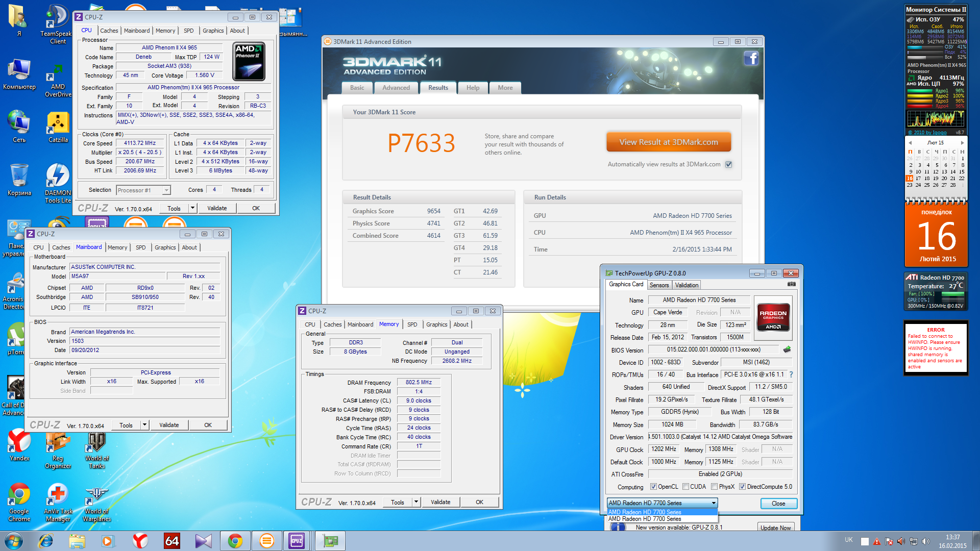
Task: Select the DAEMON Tools Lite desktop icon
Action: [58, 183]
